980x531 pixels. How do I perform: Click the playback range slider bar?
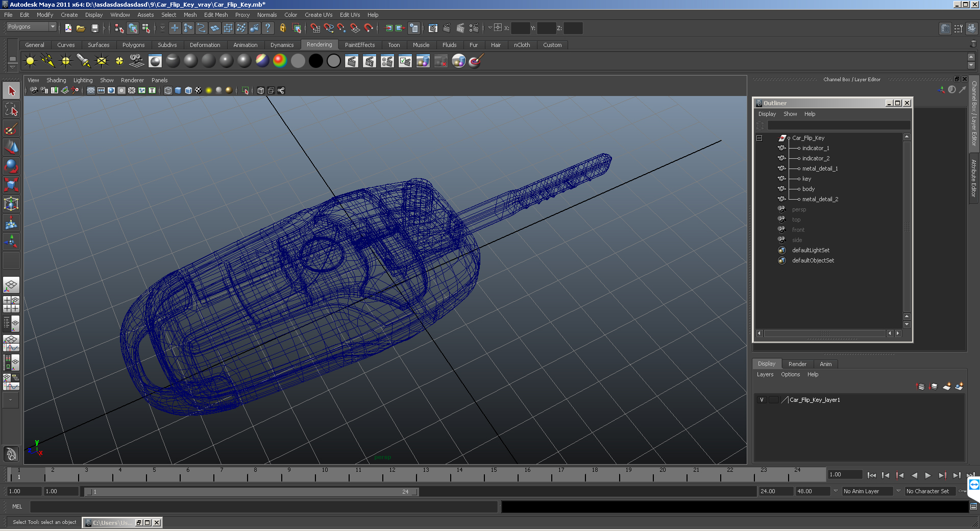[x=251, y=492]
